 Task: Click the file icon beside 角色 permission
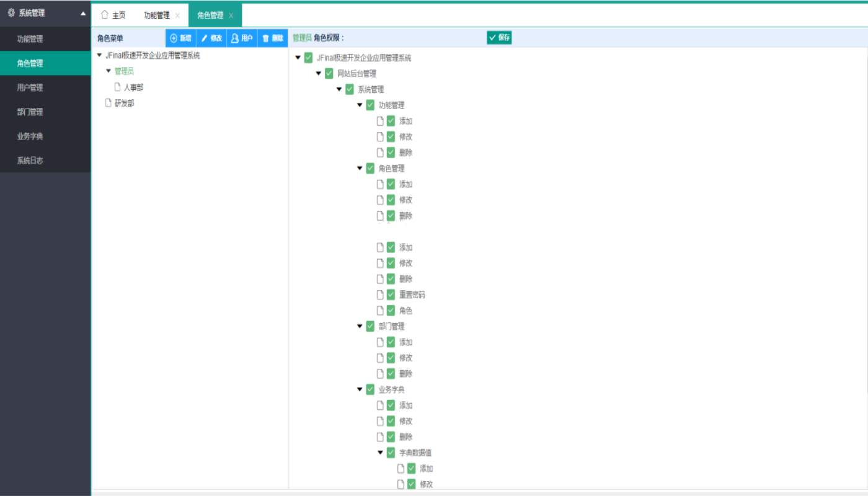tap(381, 311)
